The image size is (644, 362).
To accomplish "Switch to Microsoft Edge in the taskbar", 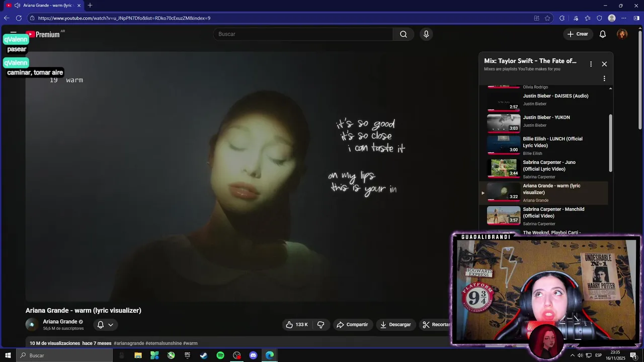I will click(x=270, y=355).
